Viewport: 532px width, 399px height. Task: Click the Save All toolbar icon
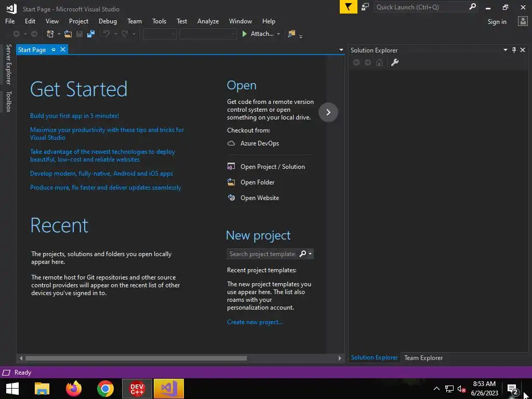click(90, 34)
